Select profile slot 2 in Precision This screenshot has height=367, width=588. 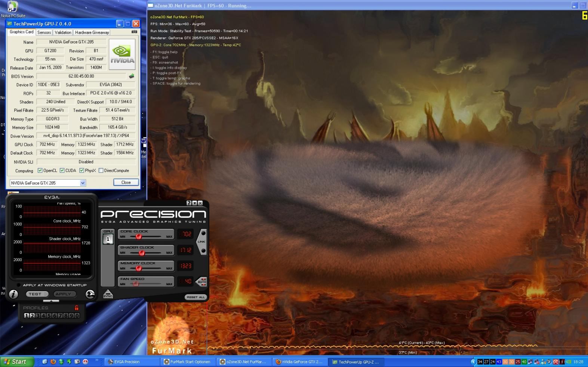click(32, 315)
